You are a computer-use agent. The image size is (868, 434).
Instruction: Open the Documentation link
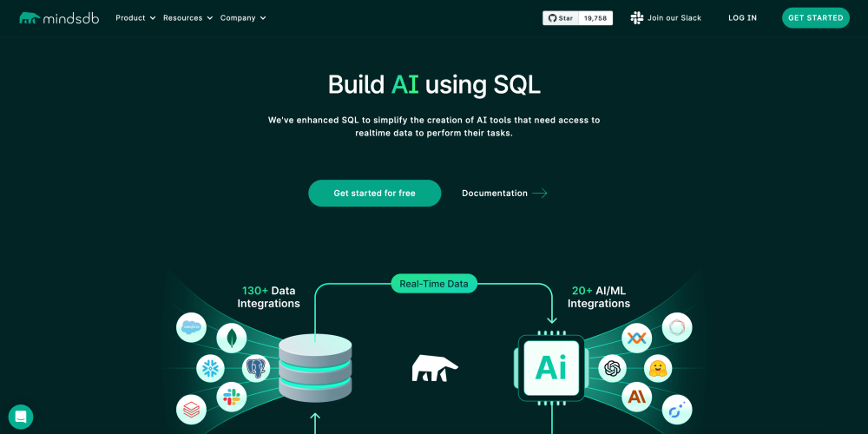[504, 193]
